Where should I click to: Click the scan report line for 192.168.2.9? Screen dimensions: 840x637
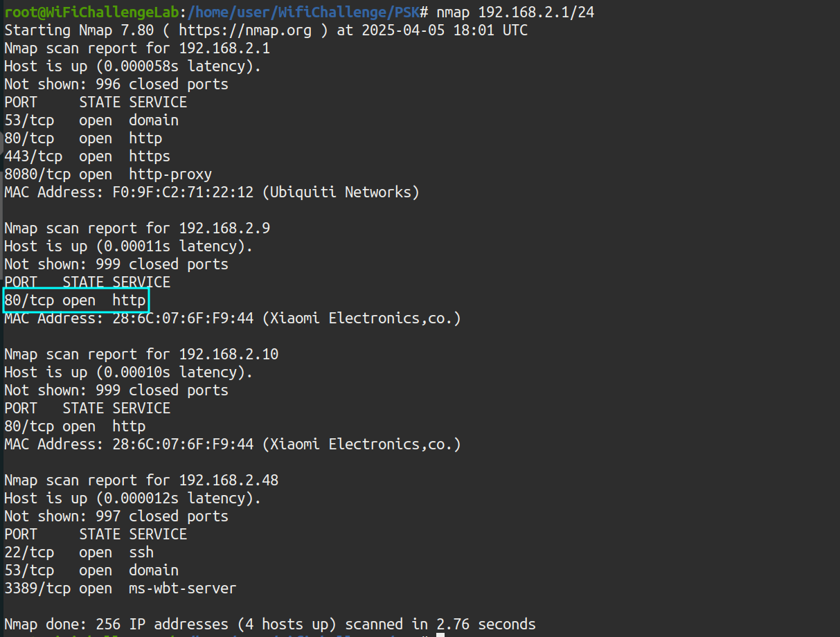tap(137, 228)
